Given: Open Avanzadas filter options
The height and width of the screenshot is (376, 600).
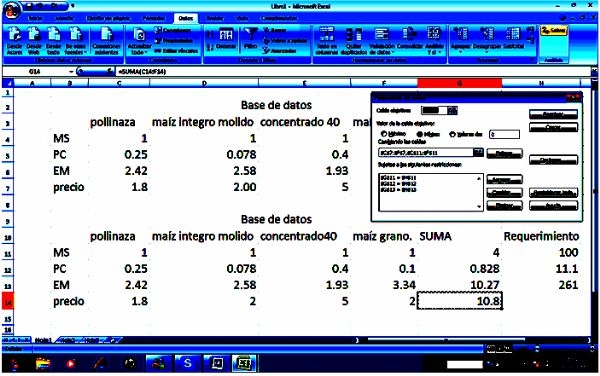Looking at the screenshot, I should point(280,50).
